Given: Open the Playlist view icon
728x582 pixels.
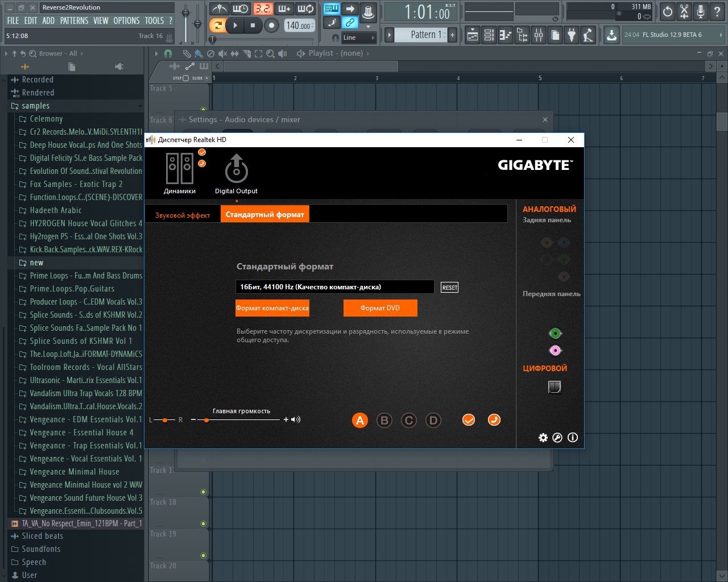Looking at the screenshot, I should 473,35.
